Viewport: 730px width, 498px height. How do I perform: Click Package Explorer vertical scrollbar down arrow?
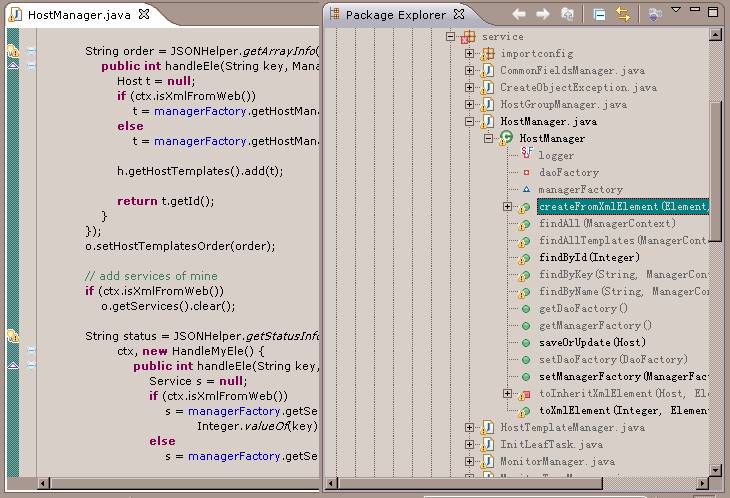[715, 470]
